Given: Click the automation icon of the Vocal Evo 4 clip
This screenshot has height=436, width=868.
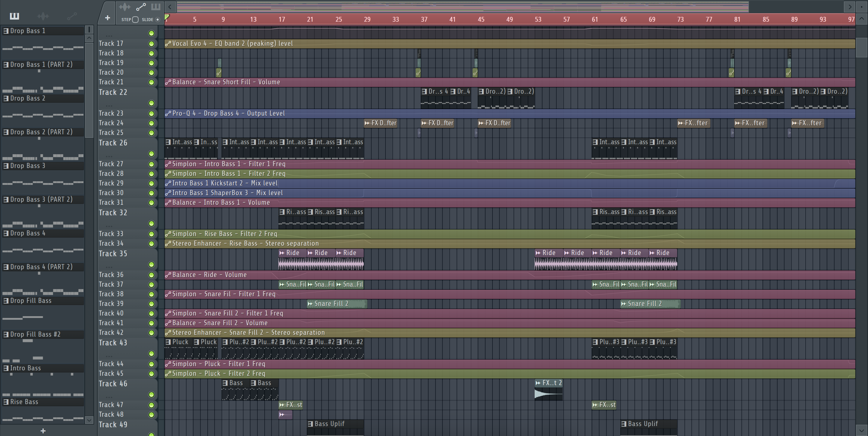Looking at the screenshot, I should pos(168,43).
